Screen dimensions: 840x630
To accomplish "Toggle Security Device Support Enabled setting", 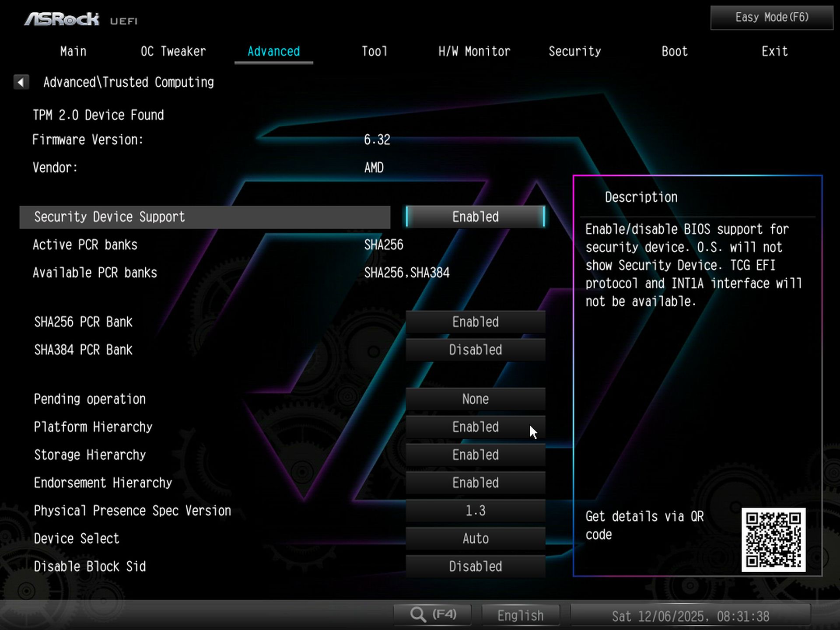I will pyautogui.click(x=475, y=217).
